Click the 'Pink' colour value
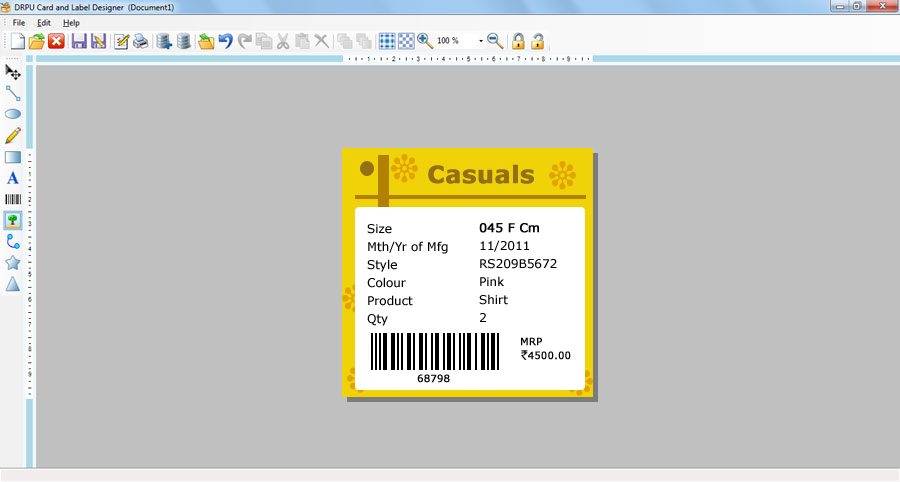The height and width of the screenshot is (482, 900). pyautogui.click(x=491, y=282)
